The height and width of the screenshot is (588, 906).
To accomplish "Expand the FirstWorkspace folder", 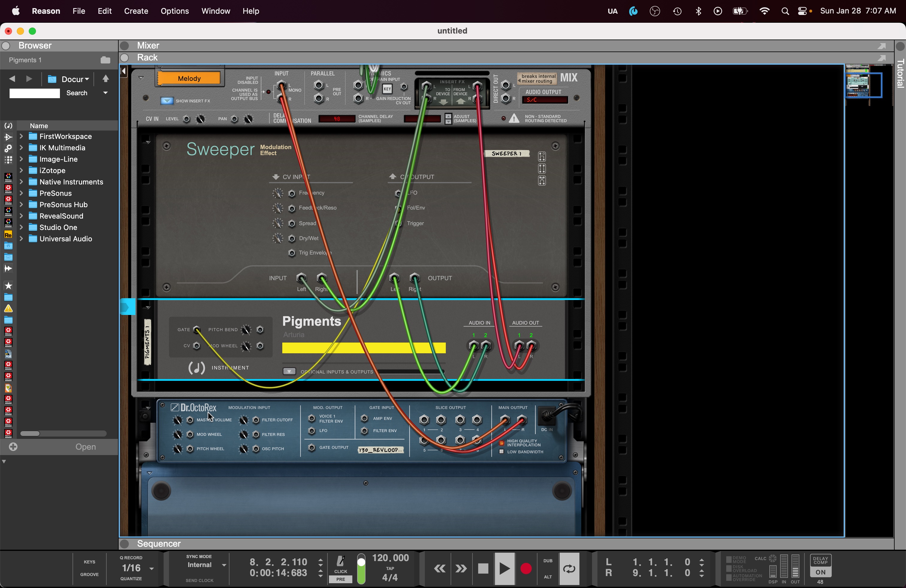I will (21, 136).
